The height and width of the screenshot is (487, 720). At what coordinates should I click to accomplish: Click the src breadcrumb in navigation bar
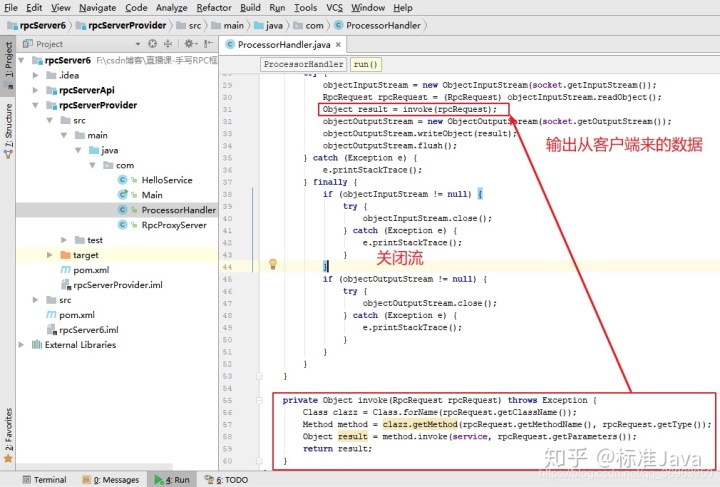tap(189, 26)
